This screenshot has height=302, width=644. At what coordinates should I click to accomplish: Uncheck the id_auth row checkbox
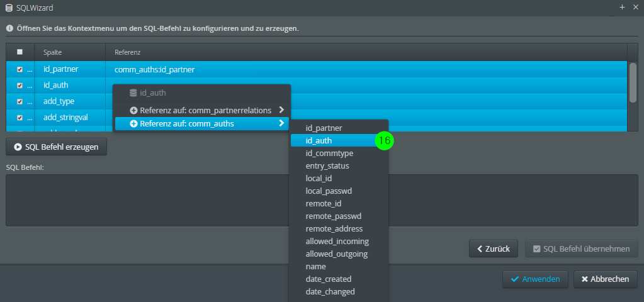coord(20,86)
